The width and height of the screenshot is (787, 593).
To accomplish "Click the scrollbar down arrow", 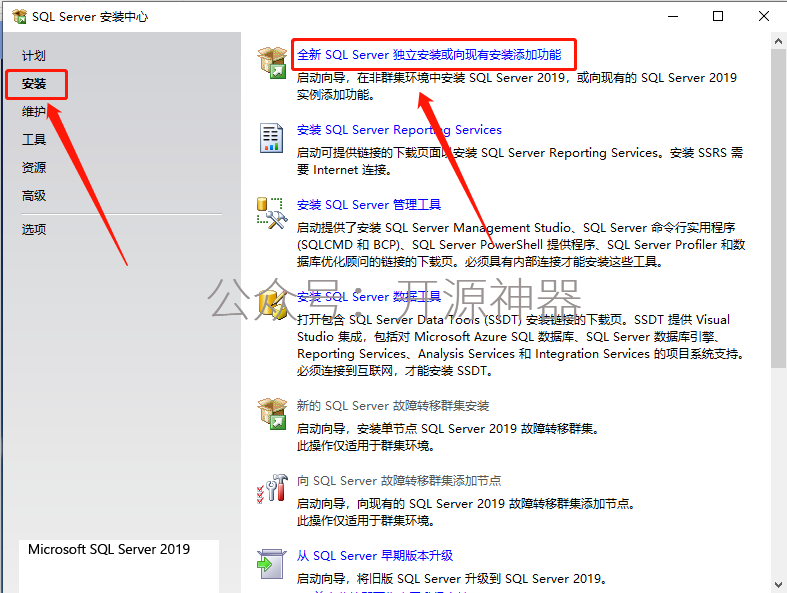I will 778,585.
